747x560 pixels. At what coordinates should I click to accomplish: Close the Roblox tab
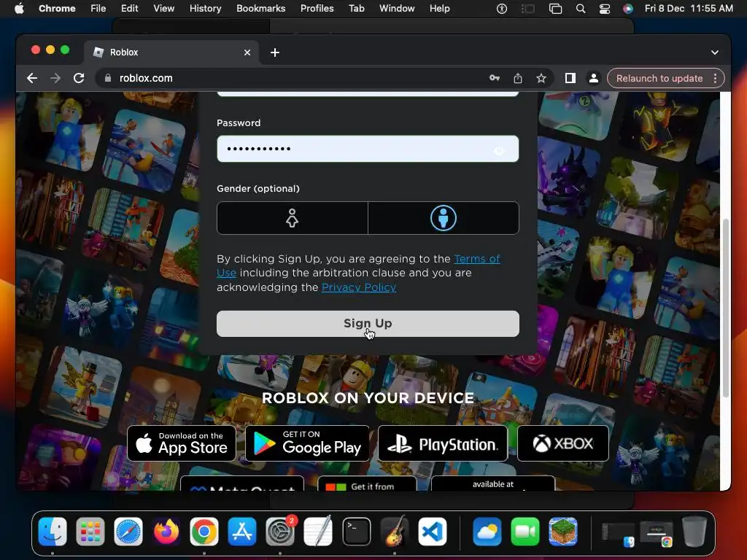[x=247, y=52]
